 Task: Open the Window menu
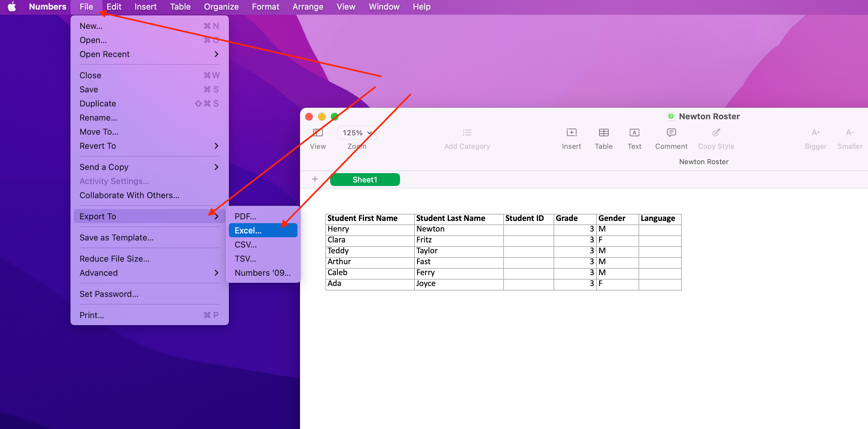click(384, 7)
